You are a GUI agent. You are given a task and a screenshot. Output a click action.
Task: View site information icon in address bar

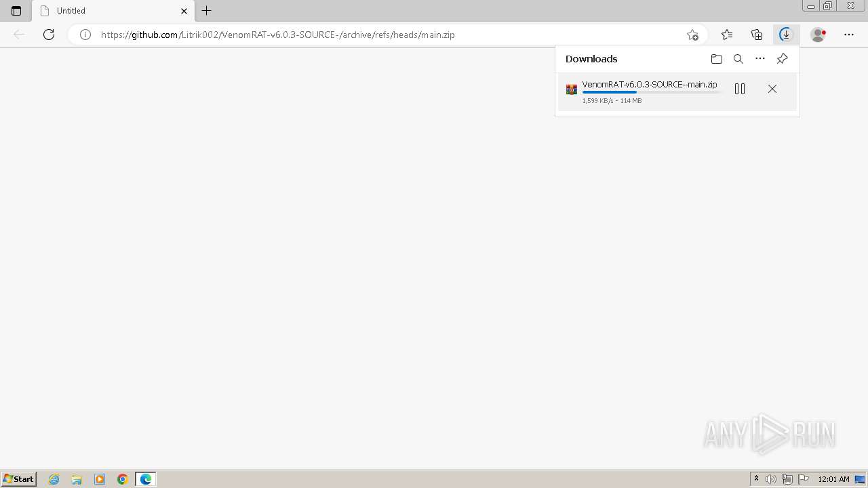(85, 35)
